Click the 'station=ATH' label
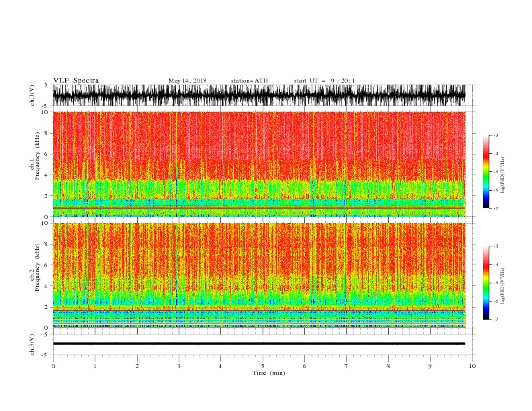The height and width of the screenshot is (411, 532). [249, 81]
